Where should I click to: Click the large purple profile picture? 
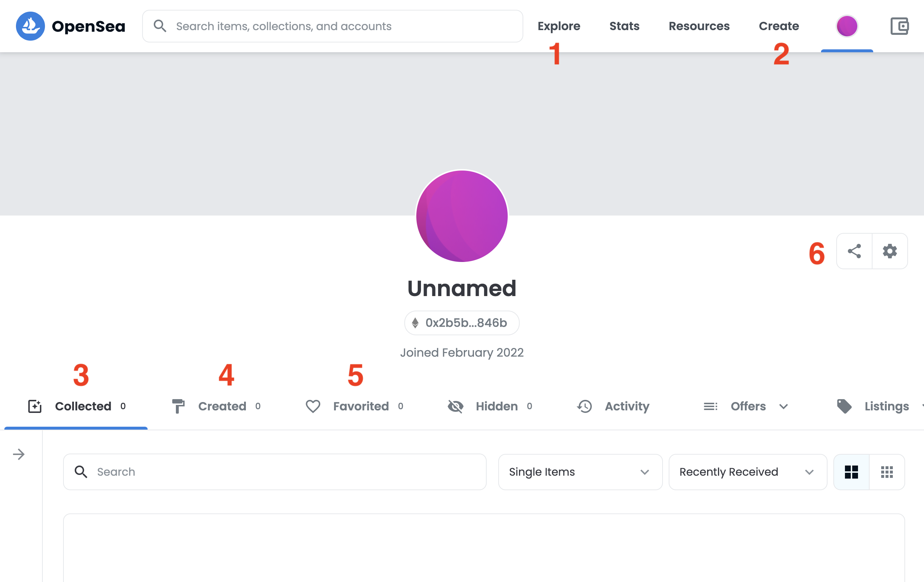click(x=462, y=216)
